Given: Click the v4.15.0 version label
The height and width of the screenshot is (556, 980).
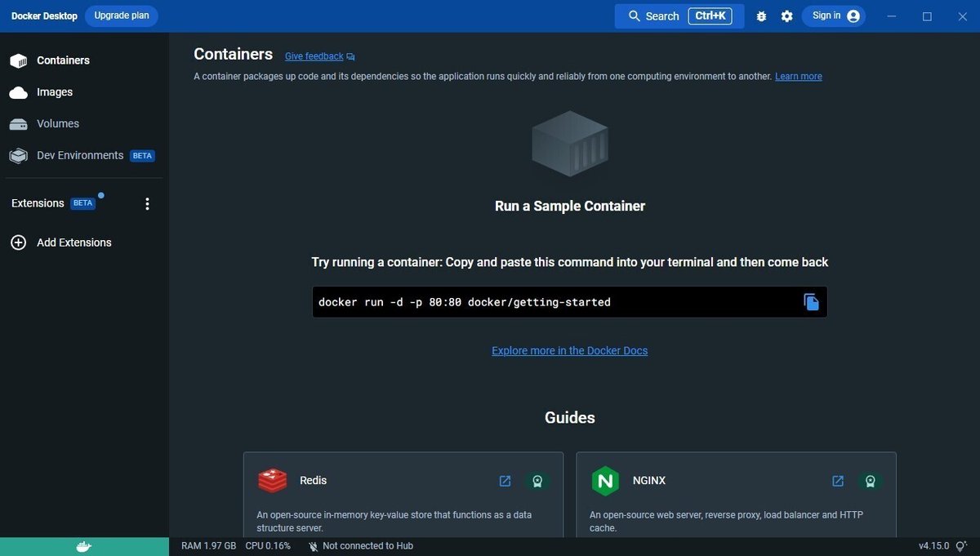Looking at the screenshot, I should [x=933, y=546].
